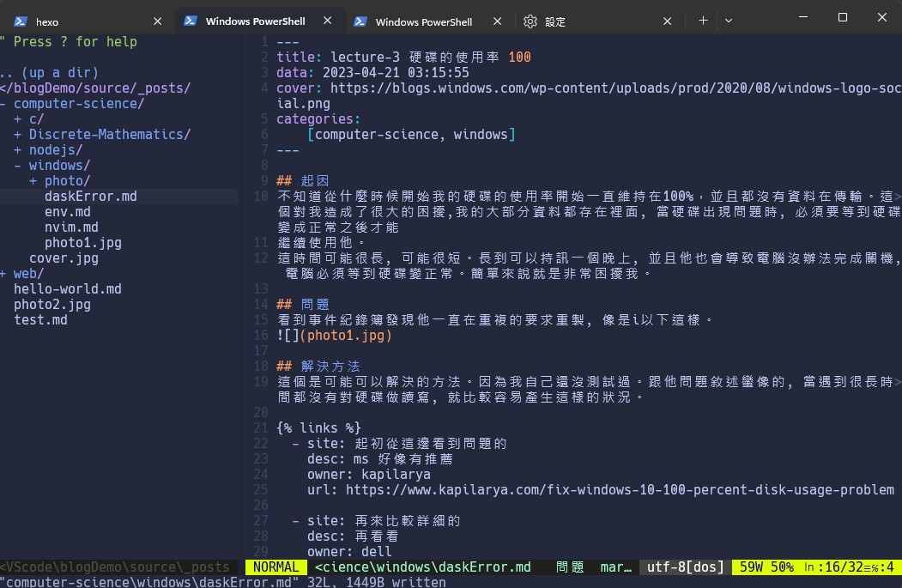
Task: Open hello-world.md file
Action: 67,289
